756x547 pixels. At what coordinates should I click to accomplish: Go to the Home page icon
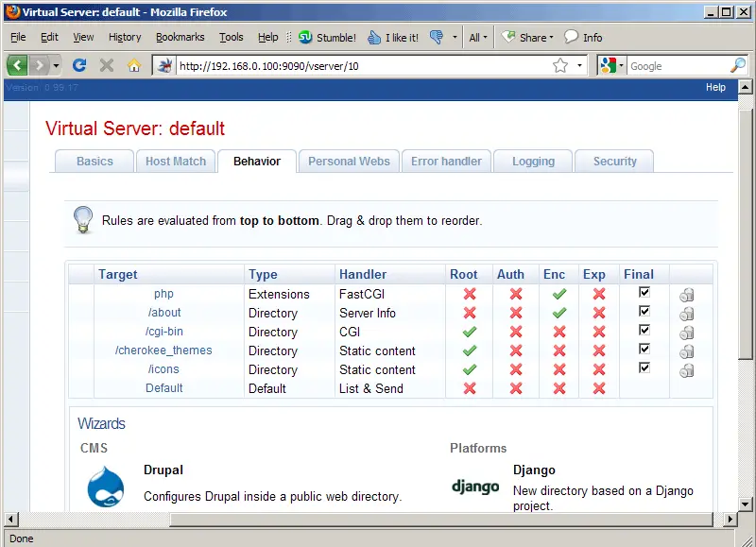coord(134,65)
